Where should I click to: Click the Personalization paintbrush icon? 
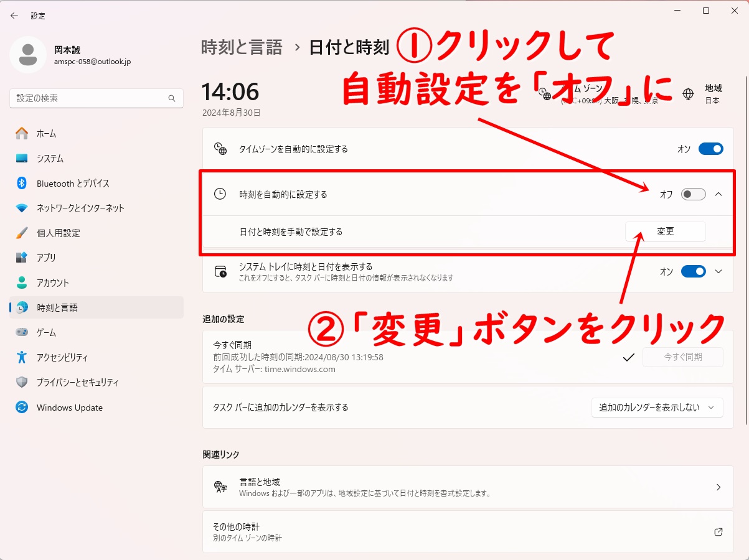(22, 233)
